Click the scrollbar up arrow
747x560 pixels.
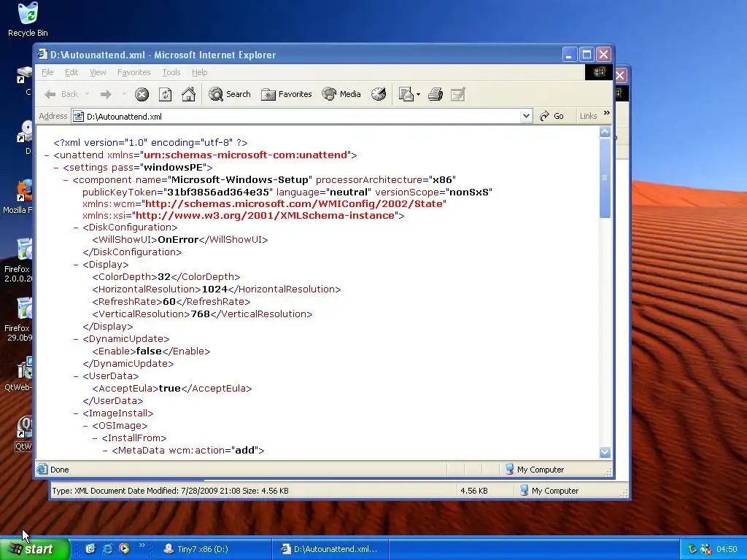click(x=605, y=132)
